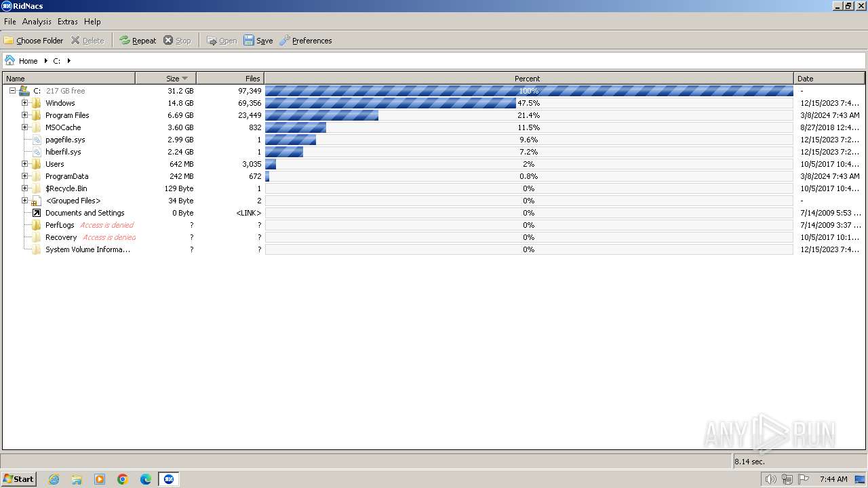Sort by Size column header
The image size is (868, 488).
tap(166, 79)
